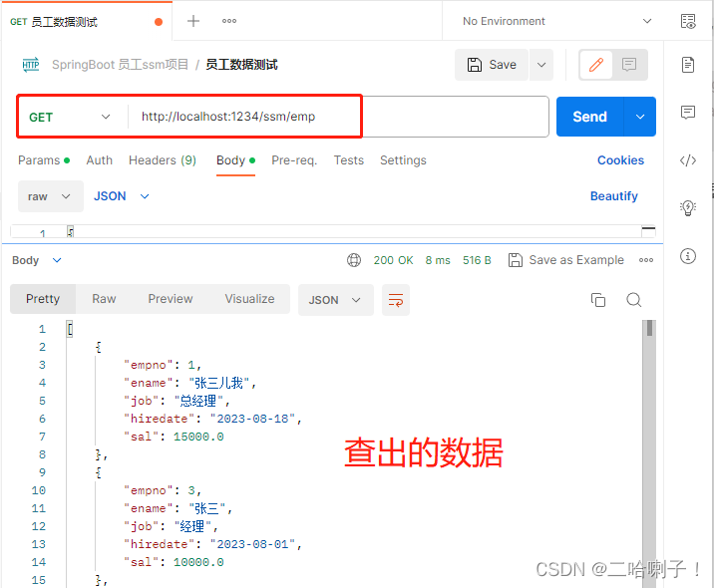This screenshot has width=714, height=588.
Task: Expand the Send options dropdown arrow
Action: [640, 117]
